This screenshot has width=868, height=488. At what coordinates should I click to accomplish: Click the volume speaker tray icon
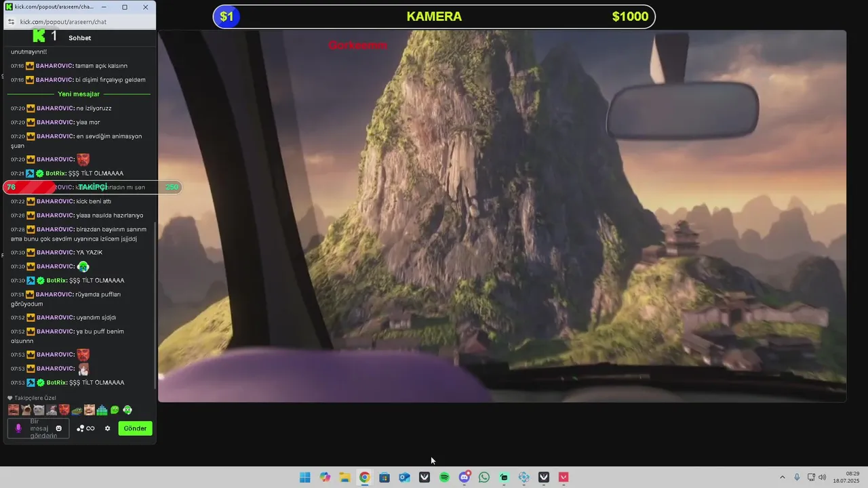(822, 477)
